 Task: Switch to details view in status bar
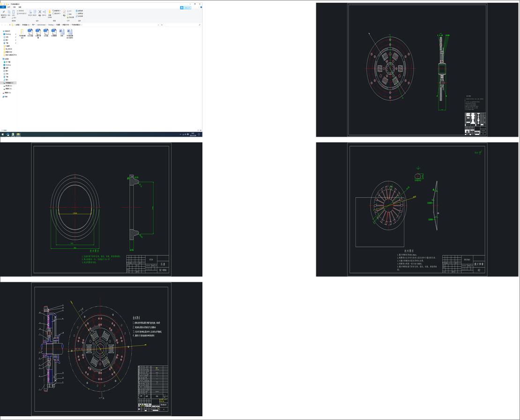pyautogui.click(x=198, y=130)
